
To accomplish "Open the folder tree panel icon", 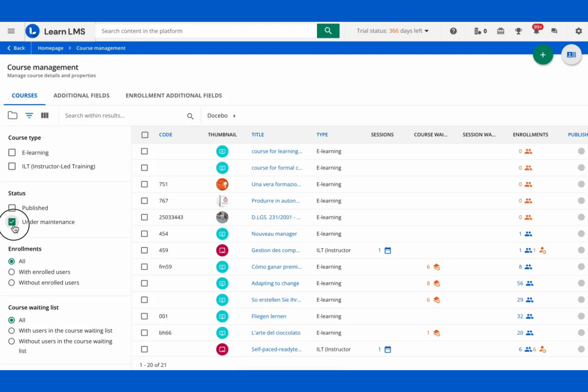I will point(13,116).
